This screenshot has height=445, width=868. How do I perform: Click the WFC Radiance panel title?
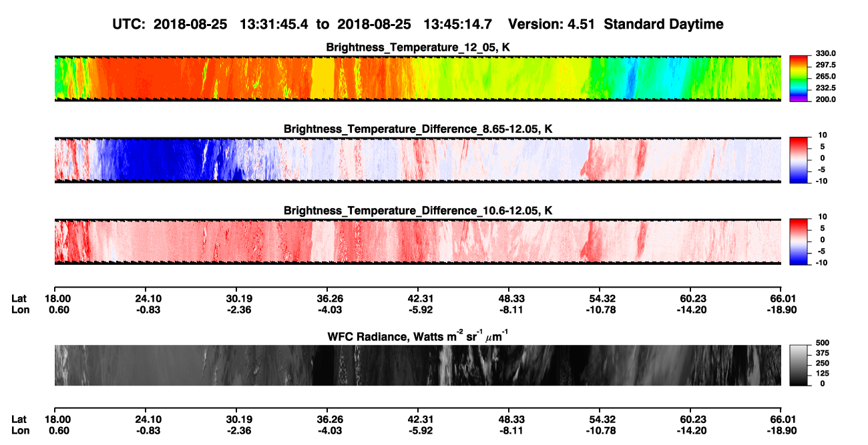(x=418, y=335)
